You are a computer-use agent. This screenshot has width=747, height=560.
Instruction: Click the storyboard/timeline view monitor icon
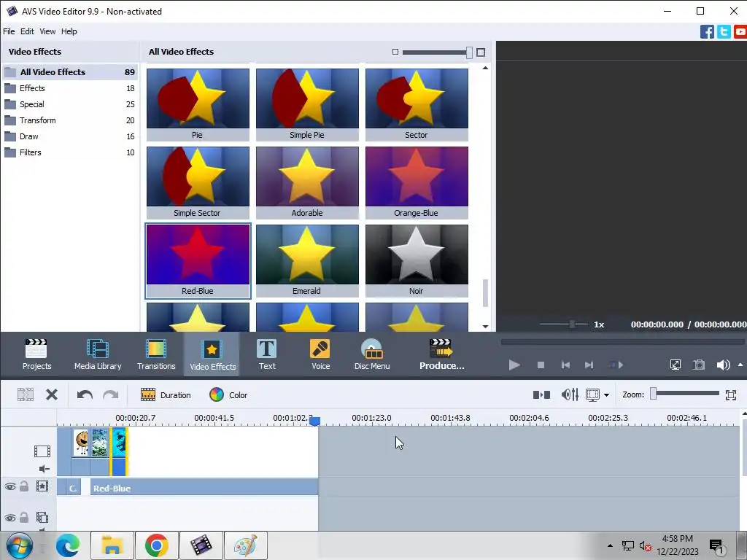(x=592, y=394)
